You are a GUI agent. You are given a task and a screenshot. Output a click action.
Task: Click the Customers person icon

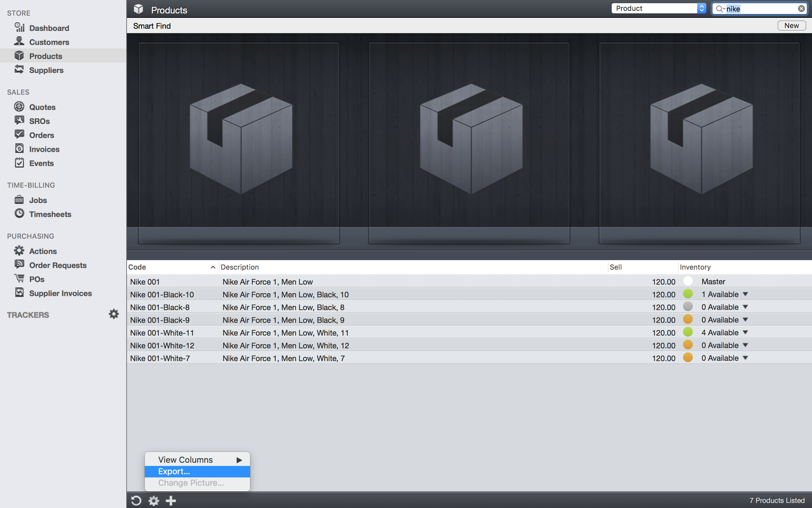(19, 41)
